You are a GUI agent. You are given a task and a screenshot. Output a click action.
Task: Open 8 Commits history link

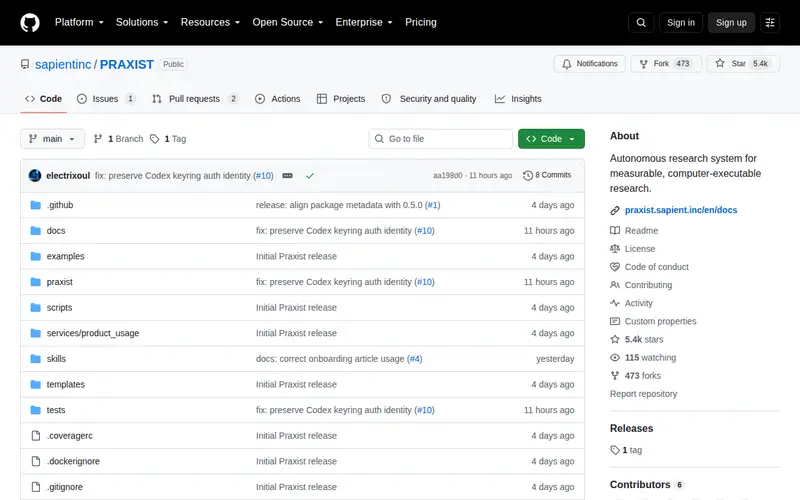pyautogui.click(x=547, y=176)
